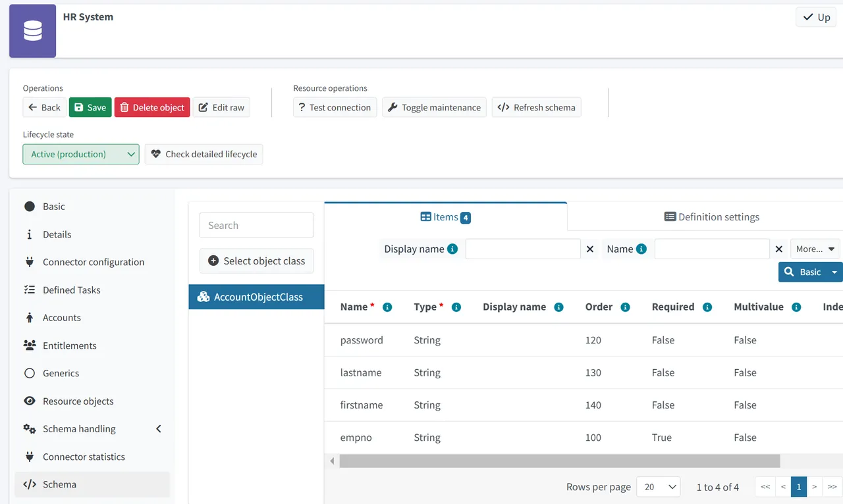Open Rows per page dropdown

pyautogui.click(x=659, y=487)
